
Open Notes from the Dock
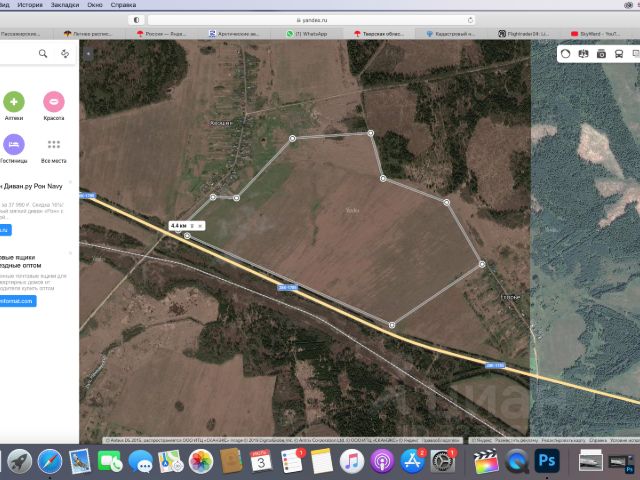point(322,462)
